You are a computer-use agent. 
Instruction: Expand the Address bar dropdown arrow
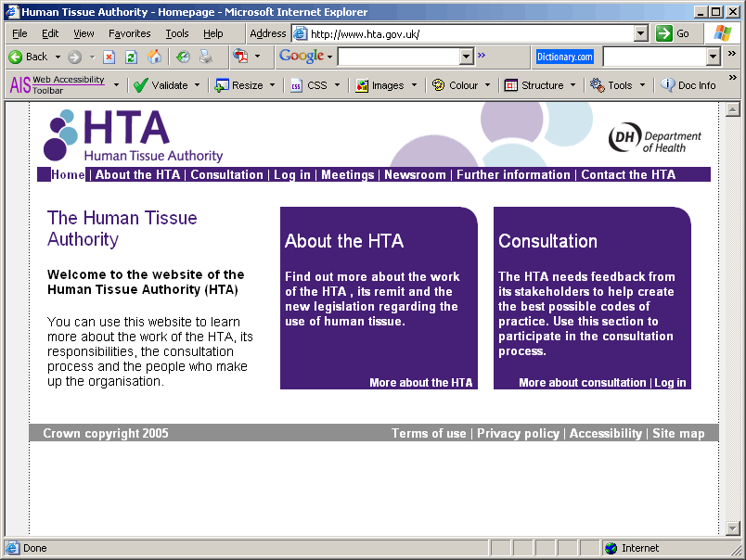tap(641, 33)
